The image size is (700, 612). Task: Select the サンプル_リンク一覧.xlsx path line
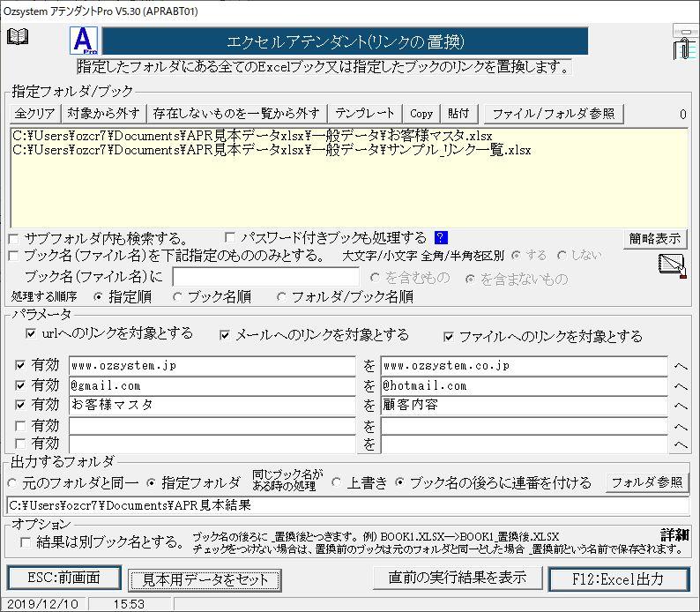[272, 150]
